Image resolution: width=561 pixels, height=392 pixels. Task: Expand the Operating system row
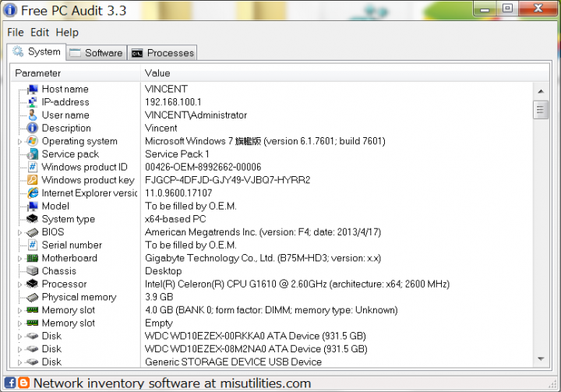pos(19,142)
